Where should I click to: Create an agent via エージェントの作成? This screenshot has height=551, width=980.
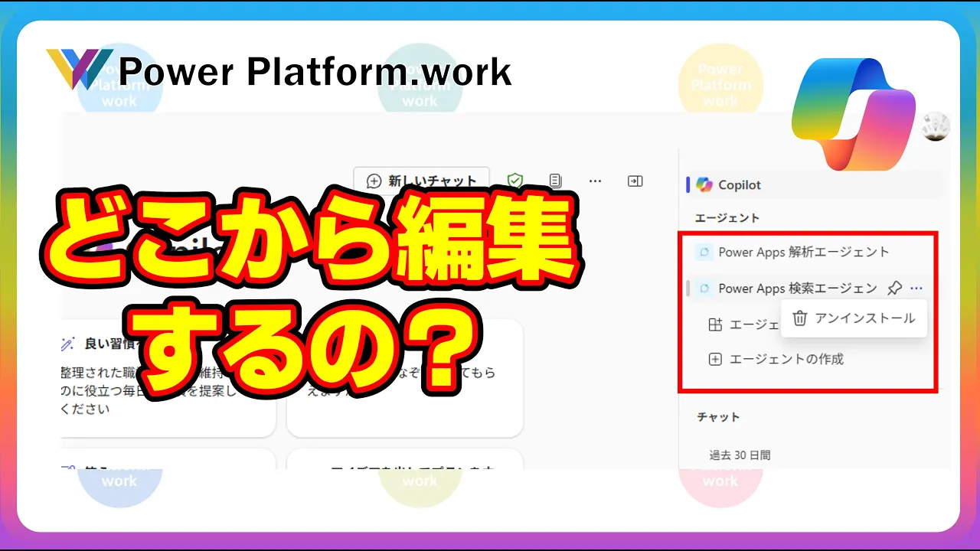coord(777,359)
